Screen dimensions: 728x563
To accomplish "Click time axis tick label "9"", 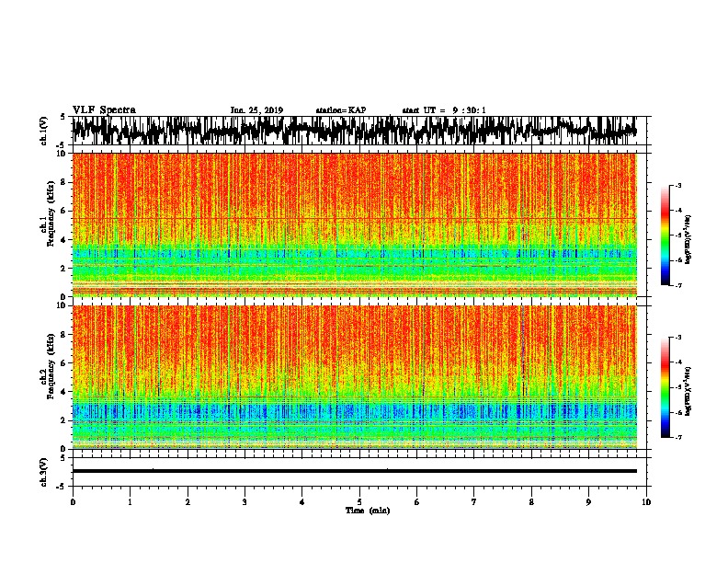I will coord(588,502).
